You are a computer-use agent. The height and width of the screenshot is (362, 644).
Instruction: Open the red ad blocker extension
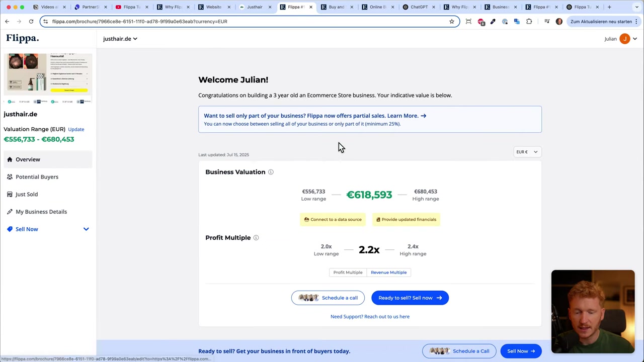coord(481,22)
